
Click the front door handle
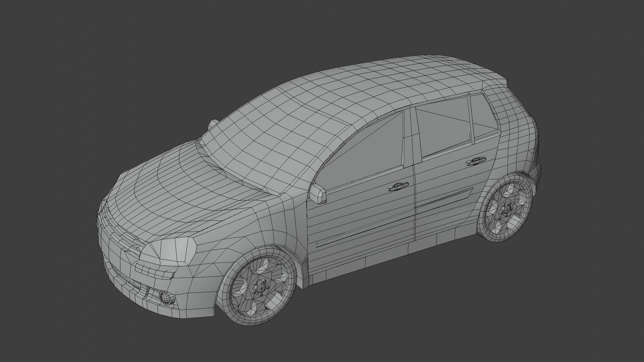coord(398,186)
